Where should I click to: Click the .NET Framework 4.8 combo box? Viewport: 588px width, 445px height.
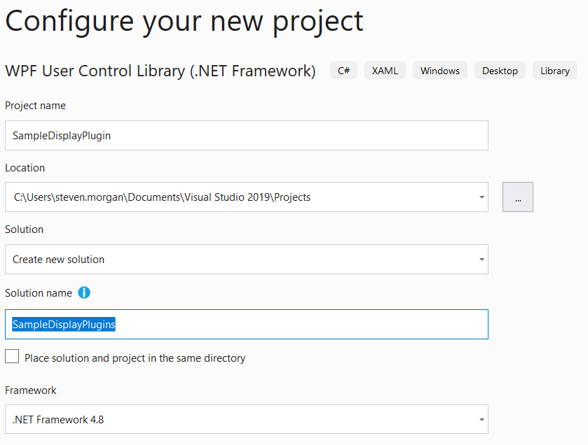tap(247, 420)
